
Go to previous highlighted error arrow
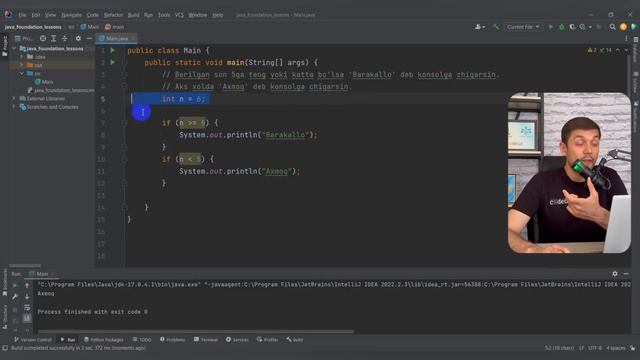click(618, 50)
